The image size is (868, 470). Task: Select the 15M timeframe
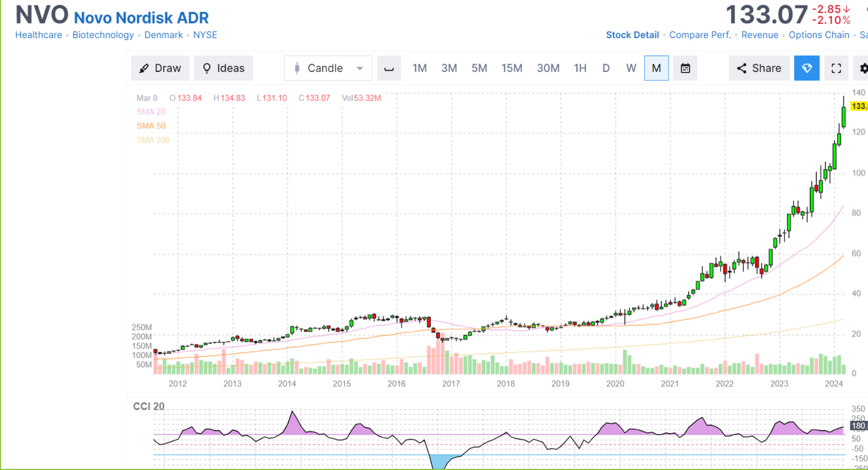tap(512, 68)
